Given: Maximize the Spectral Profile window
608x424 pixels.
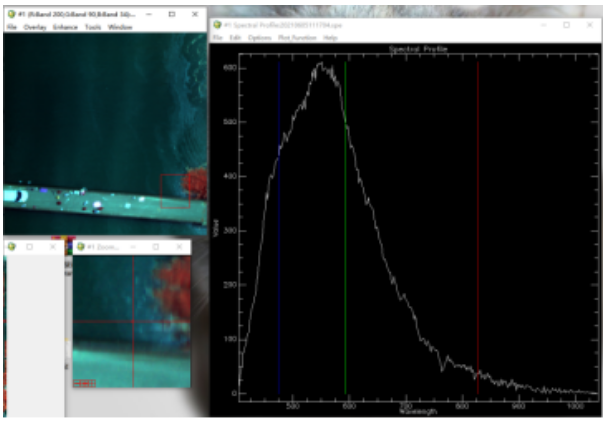Looking at the screenshot, I should (x=567, y=25).
